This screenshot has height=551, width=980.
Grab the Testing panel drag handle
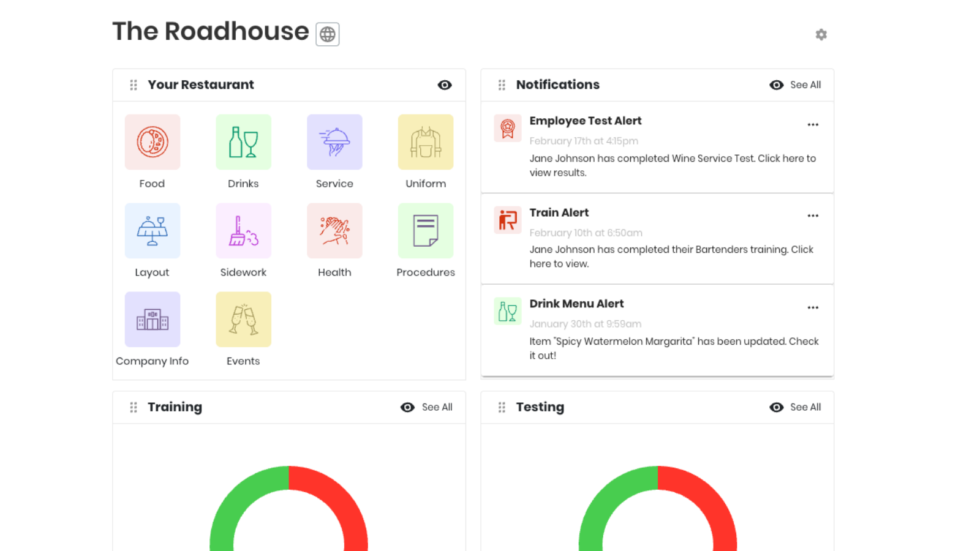point(502,407)
